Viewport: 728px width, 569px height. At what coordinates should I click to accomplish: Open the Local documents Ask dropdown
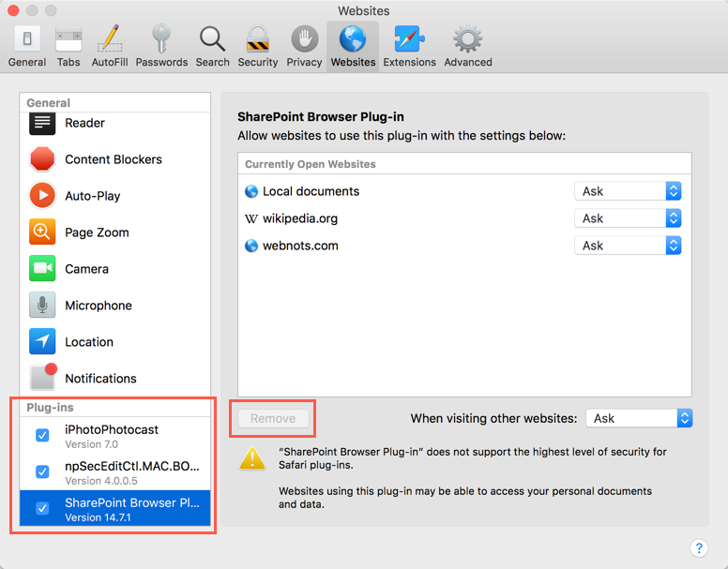[x=627, y=191]
